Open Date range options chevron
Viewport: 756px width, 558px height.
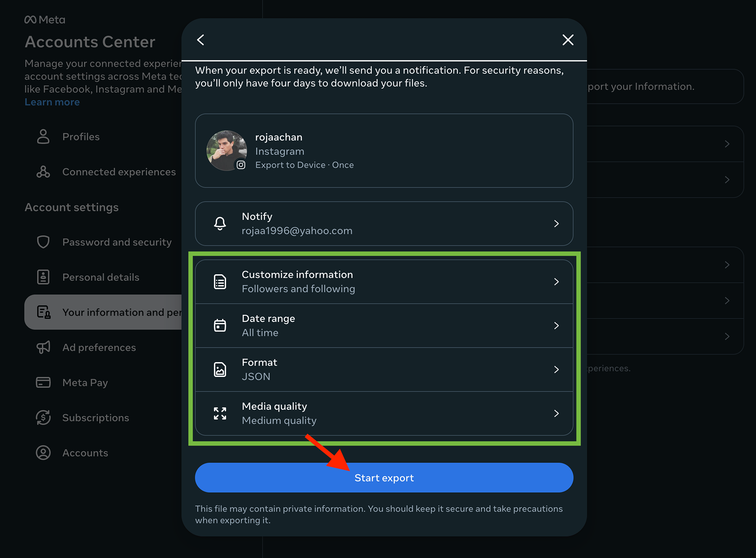point(556,326)
